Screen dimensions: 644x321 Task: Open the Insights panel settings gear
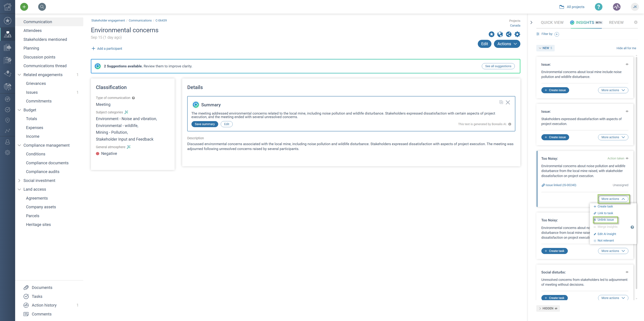point(636,22)
